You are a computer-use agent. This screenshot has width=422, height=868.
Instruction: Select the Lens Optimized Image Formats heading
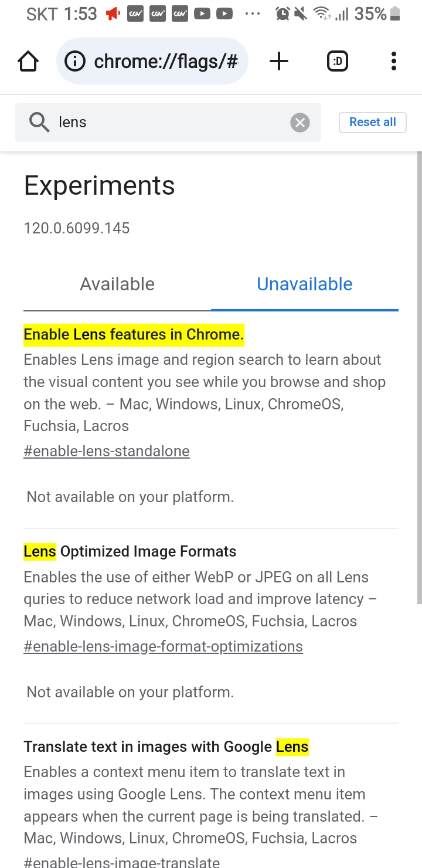coord(130,551)
